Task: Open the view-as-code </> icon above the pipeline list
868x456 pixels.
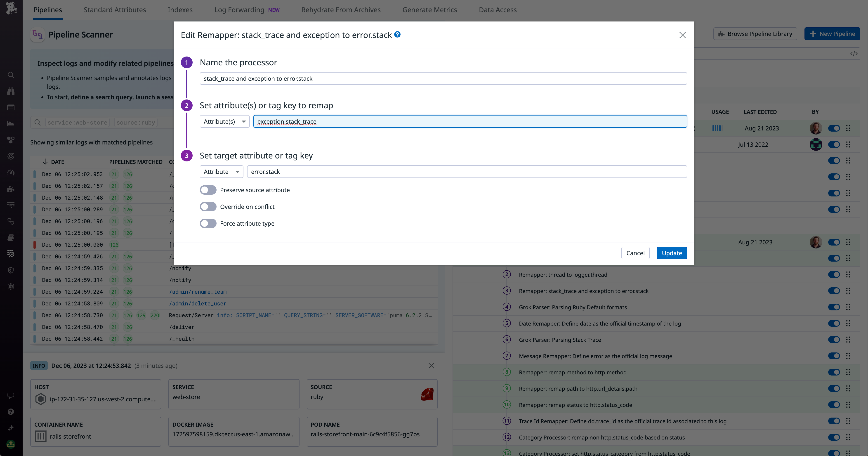Action: 854,53
